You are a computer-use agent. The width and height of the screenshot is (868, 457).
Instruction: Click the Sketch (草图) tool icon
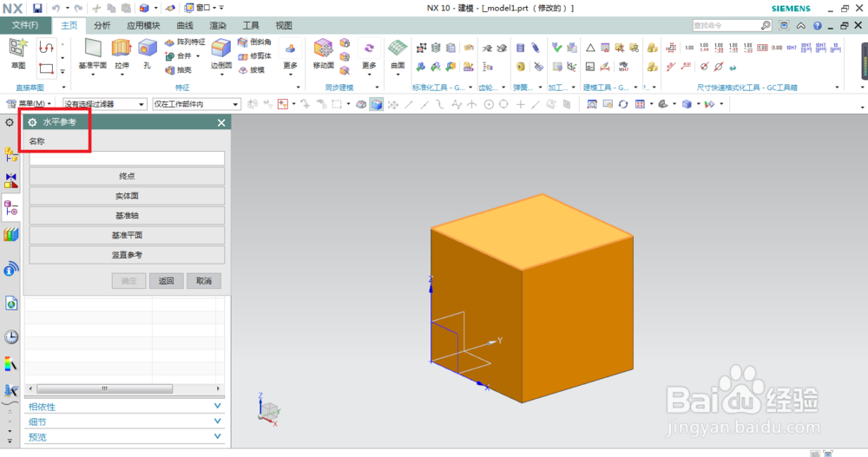pyautogui.click(x=18, y=49)
